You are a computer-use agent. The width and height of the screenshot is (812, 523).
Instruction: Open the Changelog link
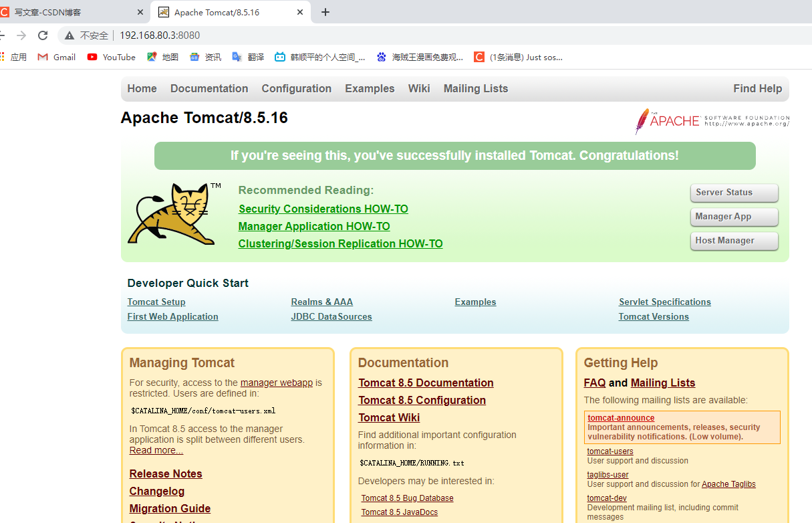pyautogui.click(x=157, y=491)
